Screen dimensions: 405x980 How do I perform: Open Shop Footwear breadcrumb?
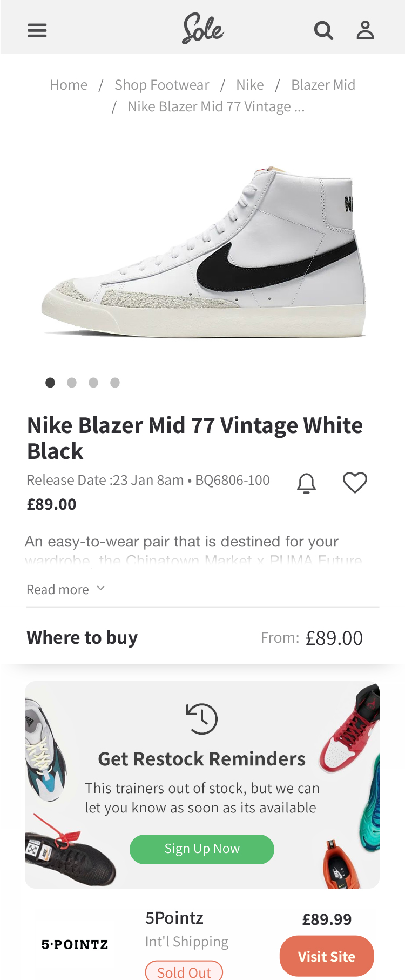[x=161, y=85]
